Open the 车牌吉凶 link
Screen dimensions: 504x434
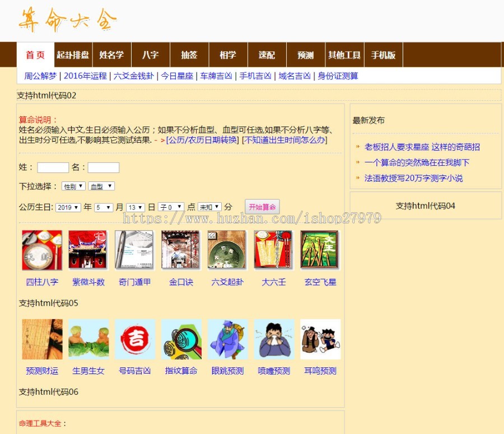216,76
